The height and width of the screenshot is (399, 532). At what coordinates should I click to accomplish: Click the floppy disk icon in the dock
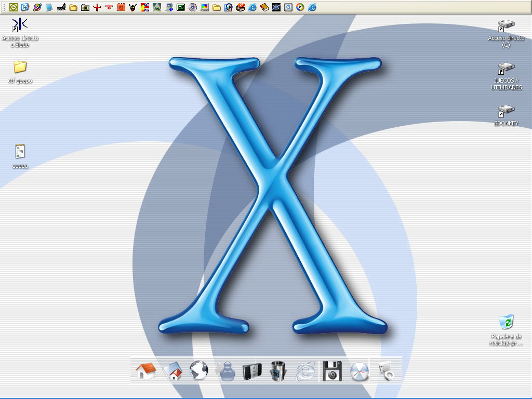pyautogui.click(x=332, y=371)
